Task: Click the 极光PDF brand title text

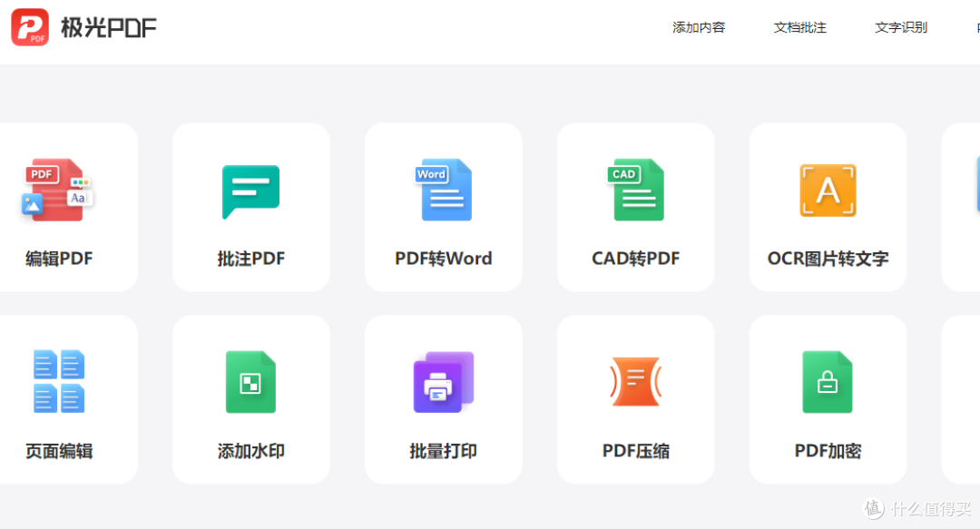Action: (x=108, y=27)
